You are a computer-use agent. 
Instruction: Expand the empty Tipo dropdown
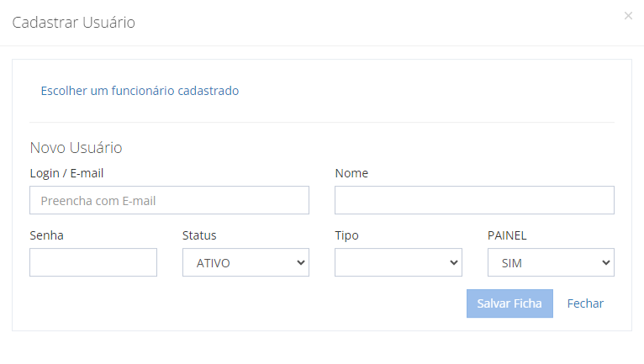click(x=399, y=262)
